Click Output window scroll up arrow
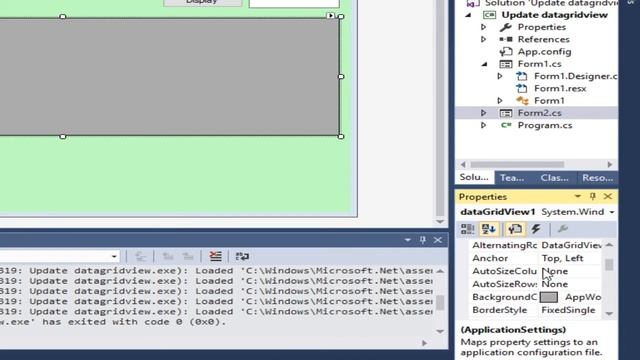The width and height of the screenshot is (640, 360). (440, 271)
